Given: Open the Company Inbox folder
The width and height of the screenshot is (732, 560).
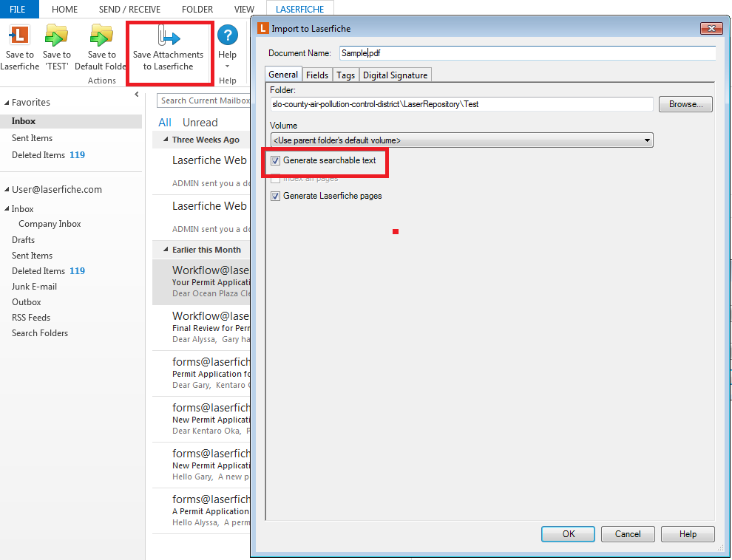Looking at the screenshot, I should tap(50, 224).
